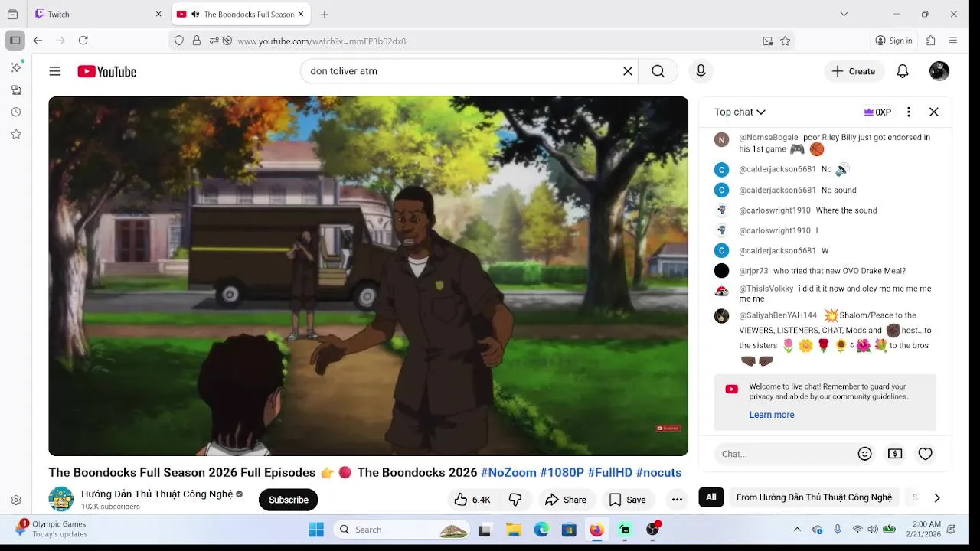980x551 pixels.
Task: Close the live chat panel
Action: pyautogui.click(x=934, y=112)
